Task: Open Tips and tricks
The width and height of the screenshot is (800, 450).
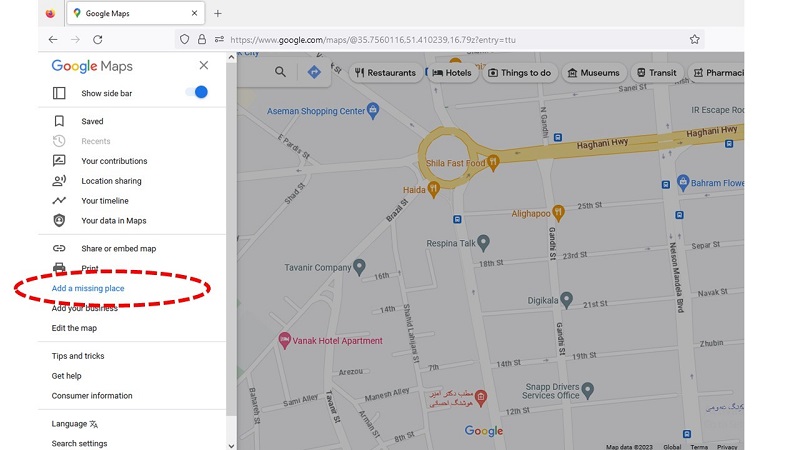Action: pyautogui.click(x=78, y=356)
